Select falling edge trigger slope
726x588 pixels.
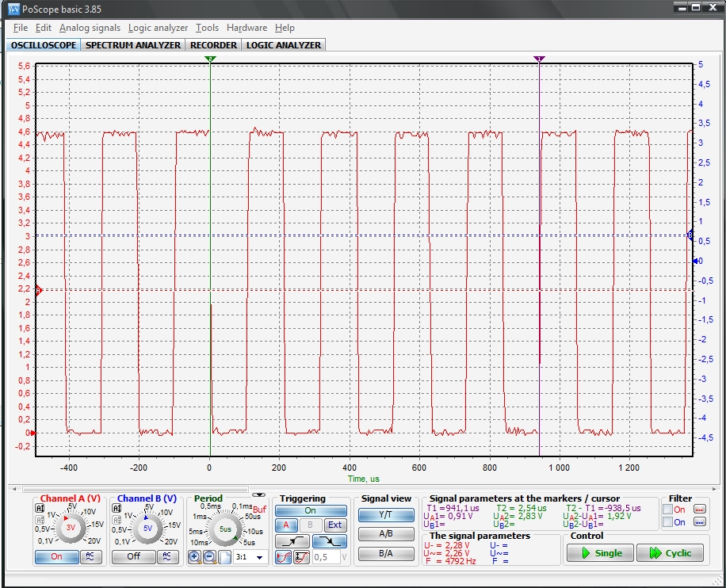(329, 541)
